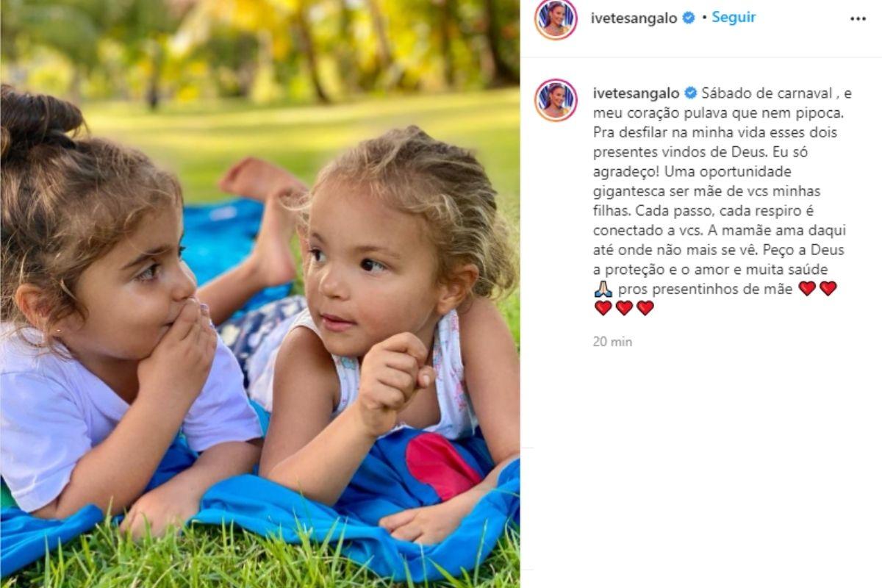Click the second red heart after 'mãe'
Screen dimensions: 882x588
point(828,289)
